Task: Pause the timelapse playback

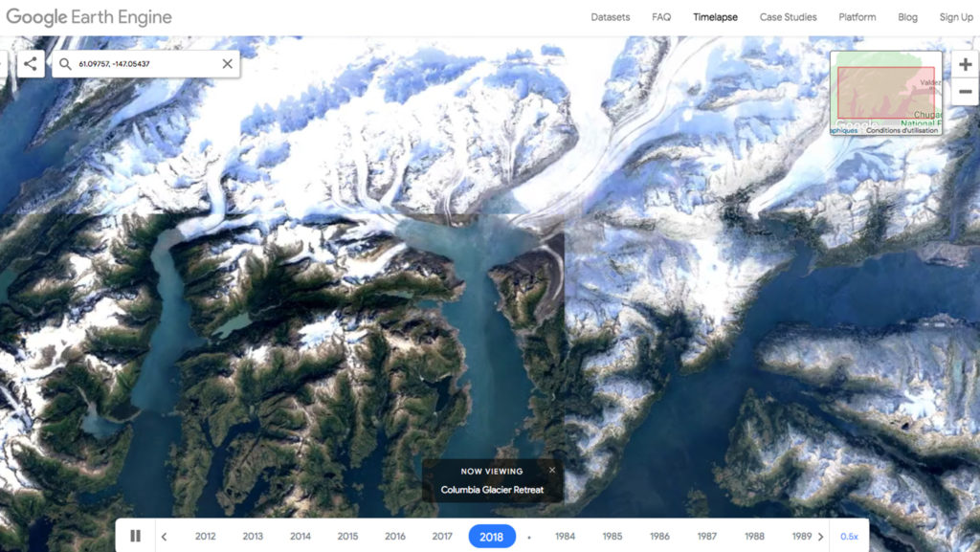Action: pyautogui.click(x=135, y=536)
